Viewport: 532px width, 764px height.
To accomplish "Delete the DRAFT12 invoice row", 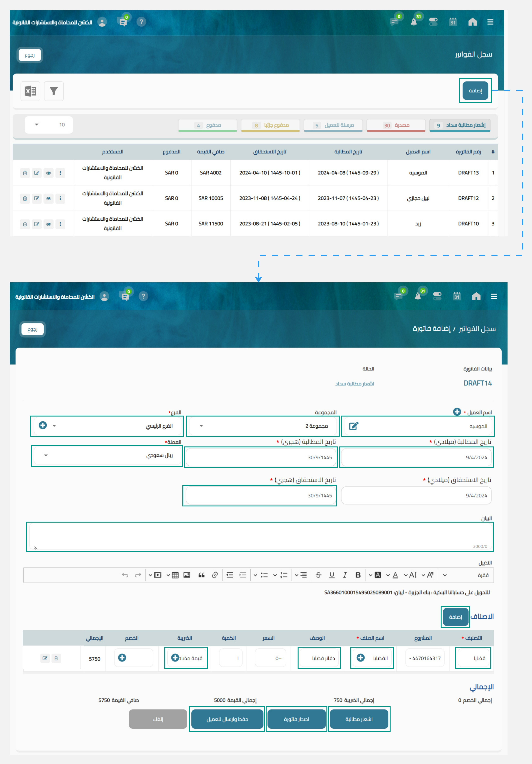I will [x=25, y=198].
